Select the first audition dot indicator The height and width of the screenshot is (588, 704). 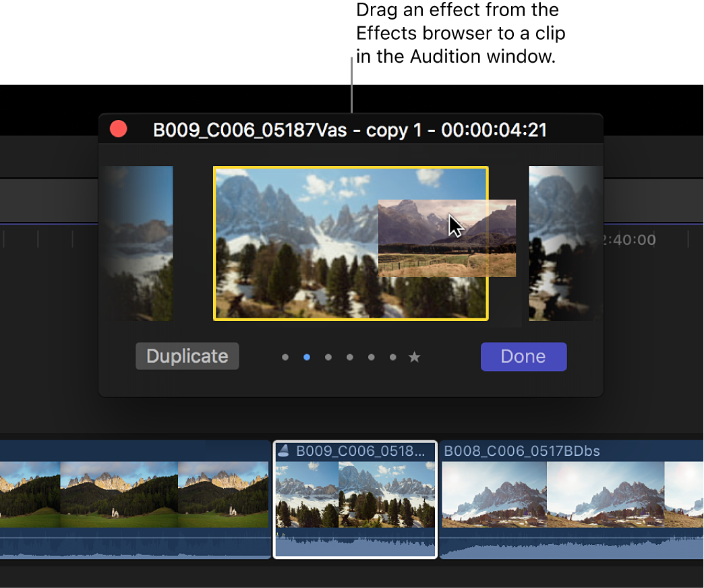[x=285, y=357]
